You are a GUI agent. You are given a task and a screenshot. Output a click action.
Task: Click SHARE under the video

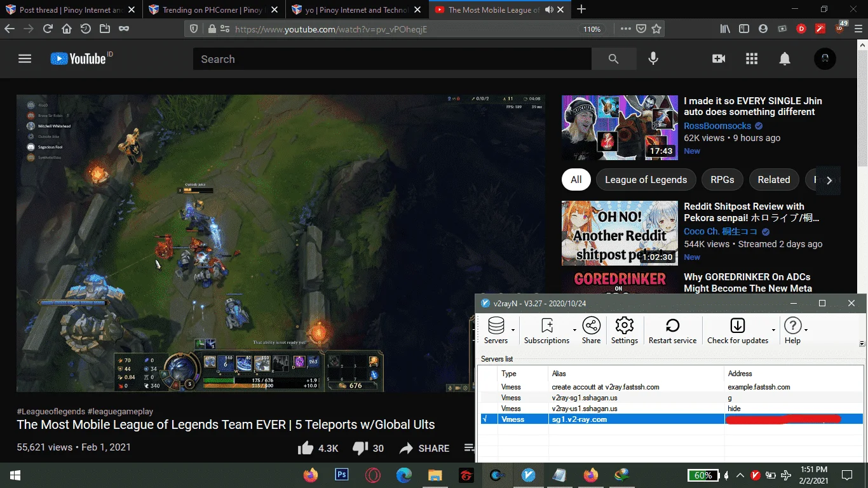pyautogui.click(x=424, y=448)
